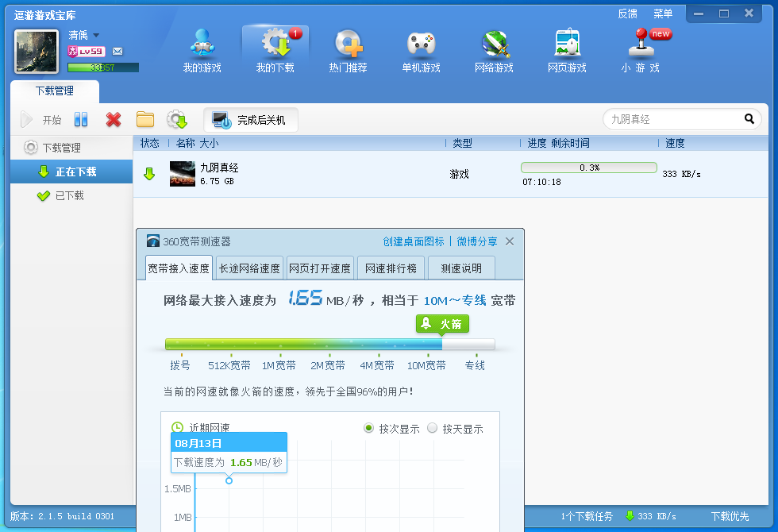Select 按次显示 radio button
This screenshot has width=778, height=532.
point(368,428)
